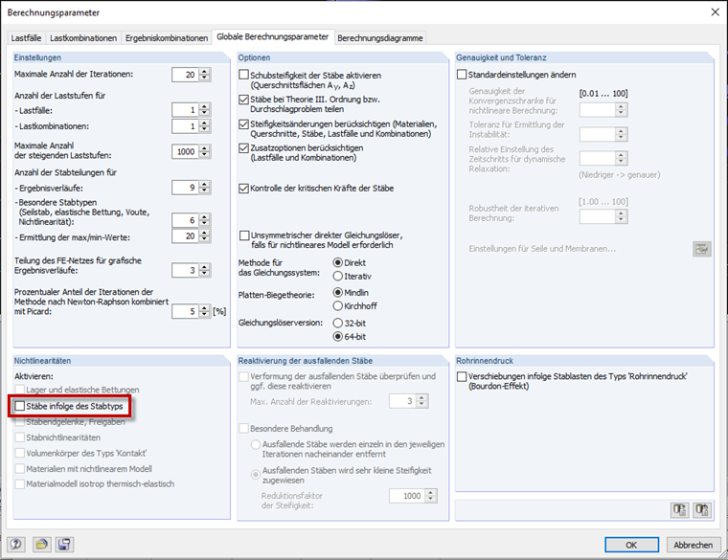
Task: Click the save as default disk icon
Action: 64,545
